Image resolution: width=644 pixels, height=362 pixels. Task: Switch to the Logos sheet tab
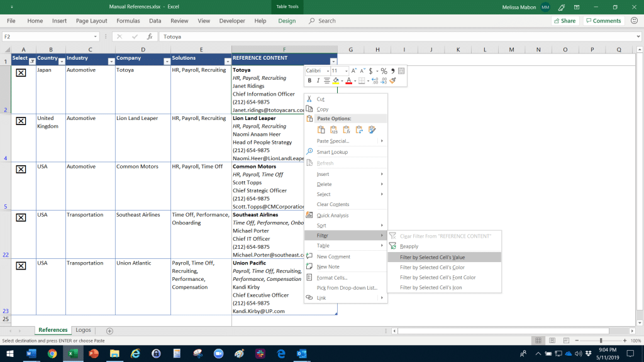[83, 330]
